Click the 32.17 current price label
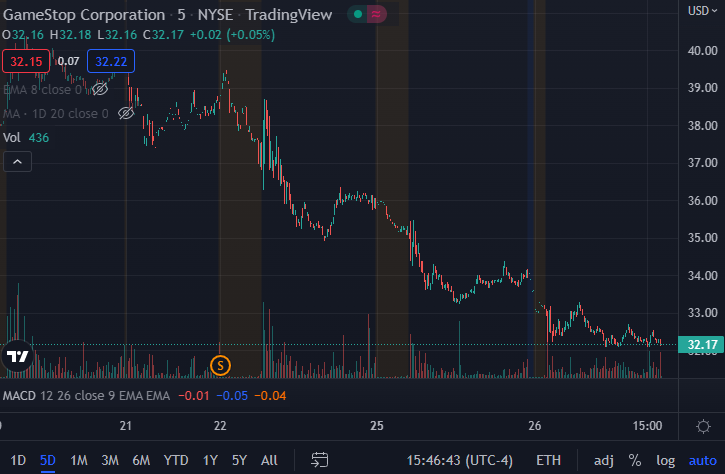725x474 pixels. [702, 345]
